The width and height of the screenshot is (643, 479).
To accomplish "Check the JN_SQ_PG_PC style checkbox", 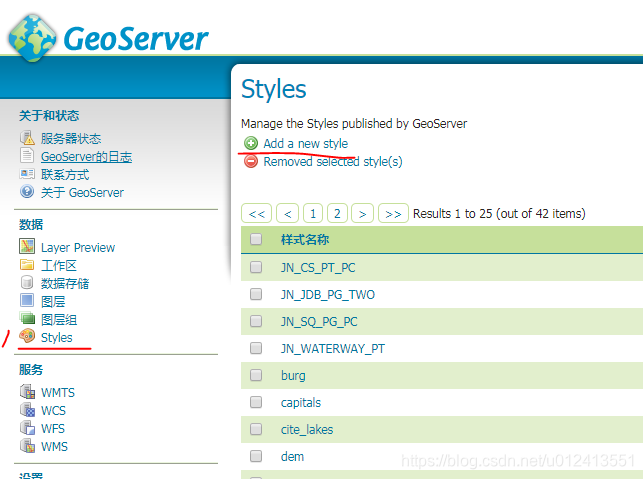I will [256, 321].
